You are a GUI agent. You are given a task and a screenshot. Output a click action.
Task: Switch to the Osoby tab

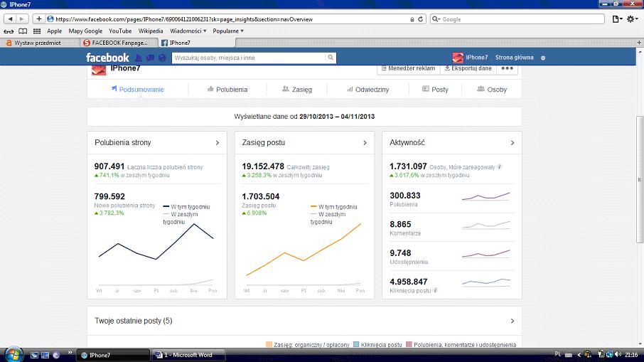(492, 89)
